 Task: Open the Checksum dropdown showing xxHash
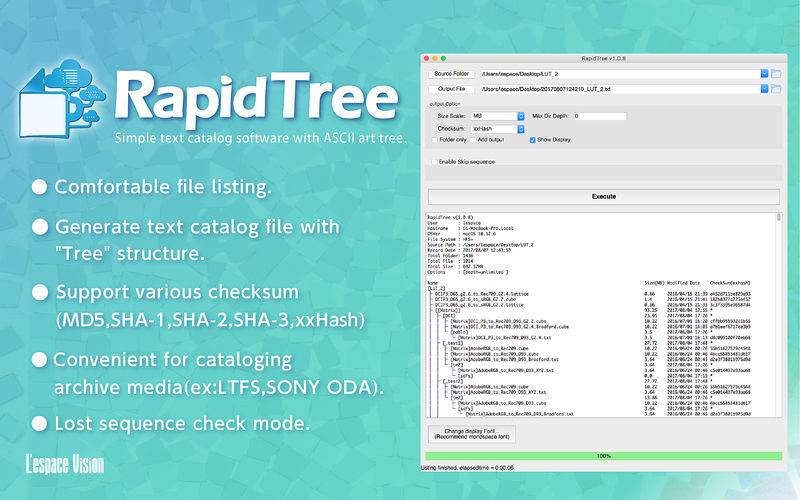pos(497,129)
